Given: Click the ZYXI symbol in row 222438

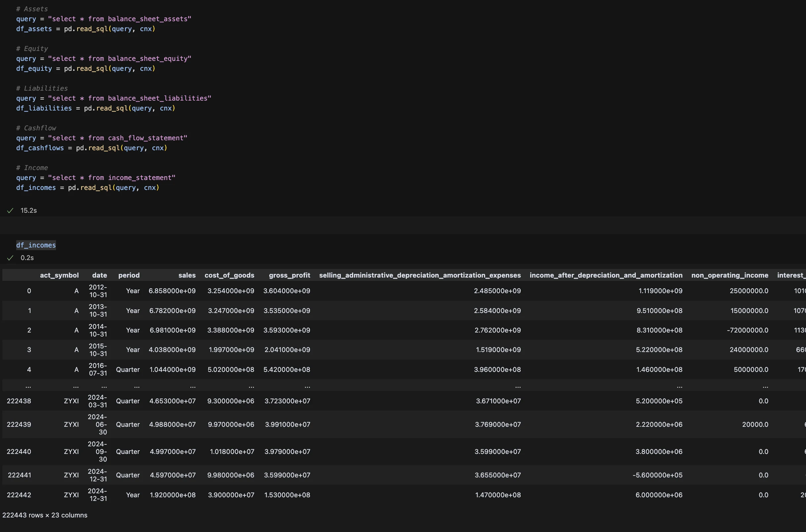Looking at the screenshot, I should 71,401.
